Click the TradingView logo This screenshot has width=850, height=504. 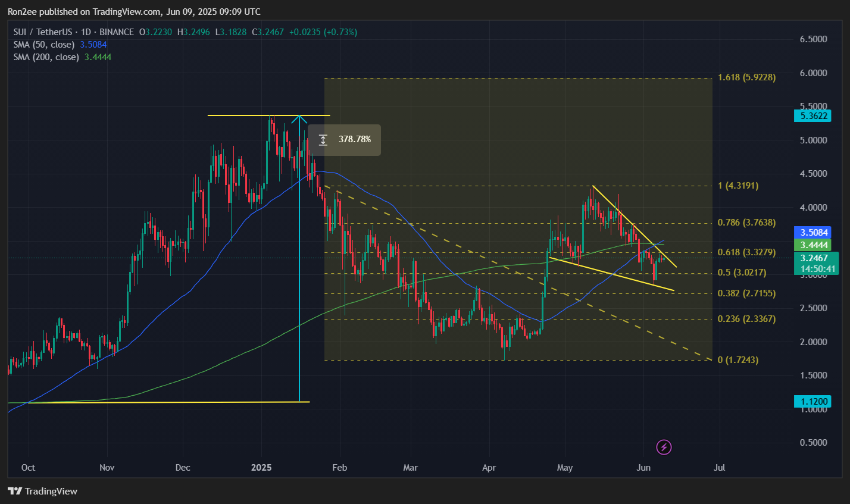(42, 491)
